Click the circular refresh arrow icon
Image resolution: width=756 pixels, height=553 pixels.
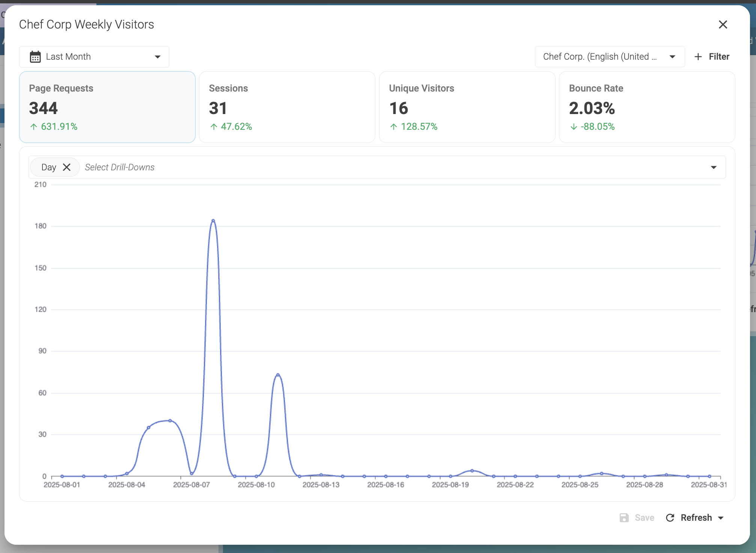[670, 518]
